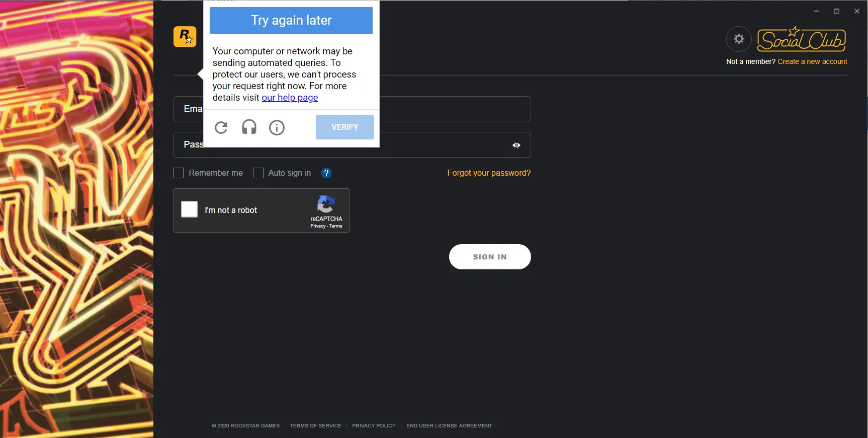Click the "Try again later" heading

pos(291,20)
